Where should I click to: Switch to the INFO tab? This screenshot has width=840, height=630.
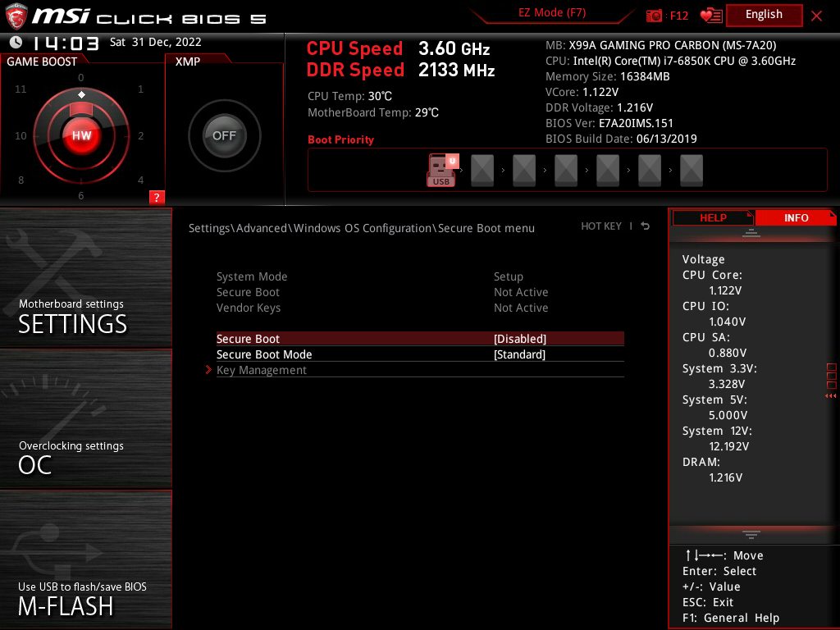[x=796, y=217]
